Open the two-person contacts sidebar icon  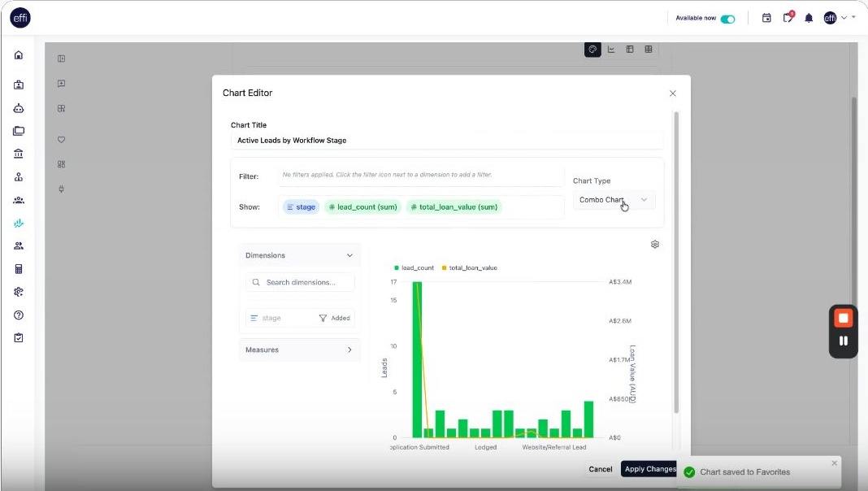pos(18,245)
